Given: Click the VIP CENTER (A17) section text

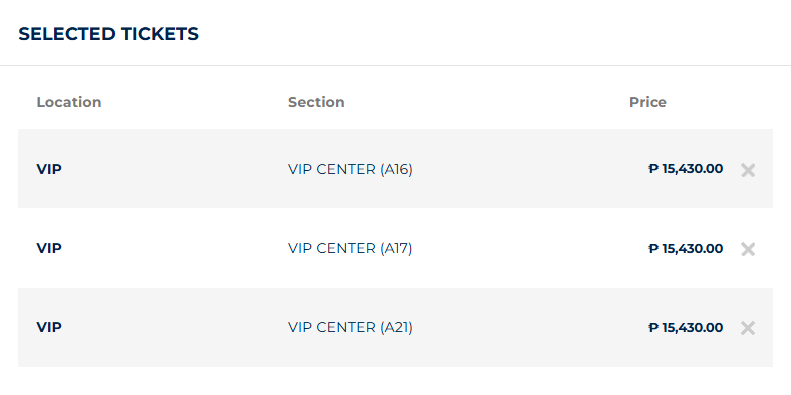Looking at the screenshot, I should pos(350,249).
